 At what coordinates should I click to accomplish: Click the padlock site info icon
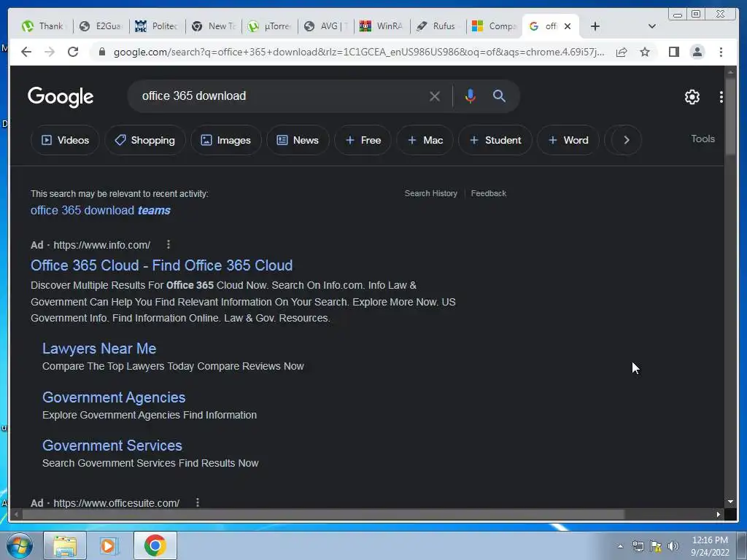(x=101, y=52)
